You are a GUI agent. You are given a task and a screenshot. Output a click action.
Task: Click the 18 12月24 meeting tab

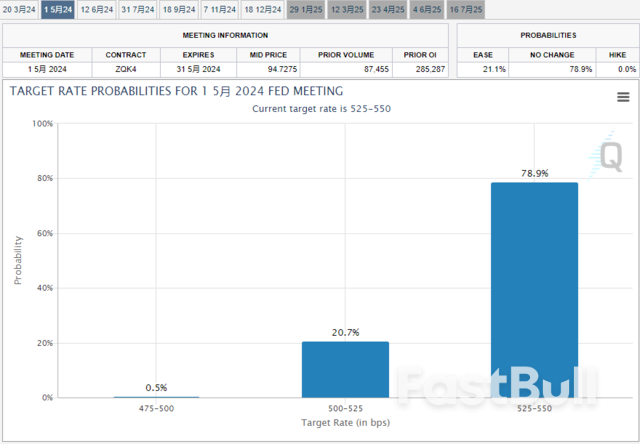tap(263, 9)
